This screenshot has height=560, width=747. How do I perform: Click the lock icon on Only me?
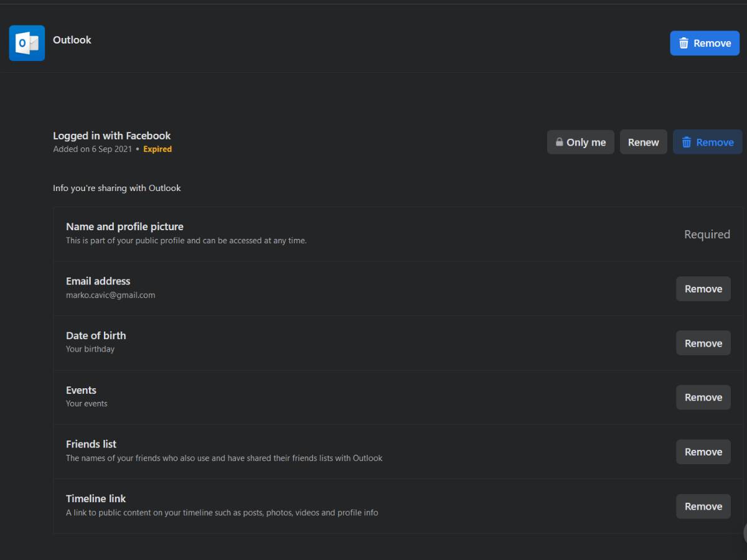(x=559, y=142)
